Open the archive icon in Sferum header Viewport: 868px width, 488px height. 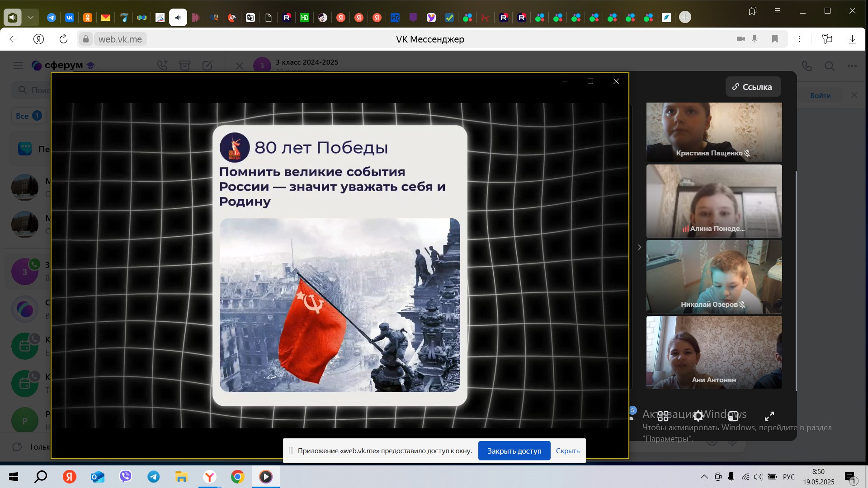(x=185, y=66)
